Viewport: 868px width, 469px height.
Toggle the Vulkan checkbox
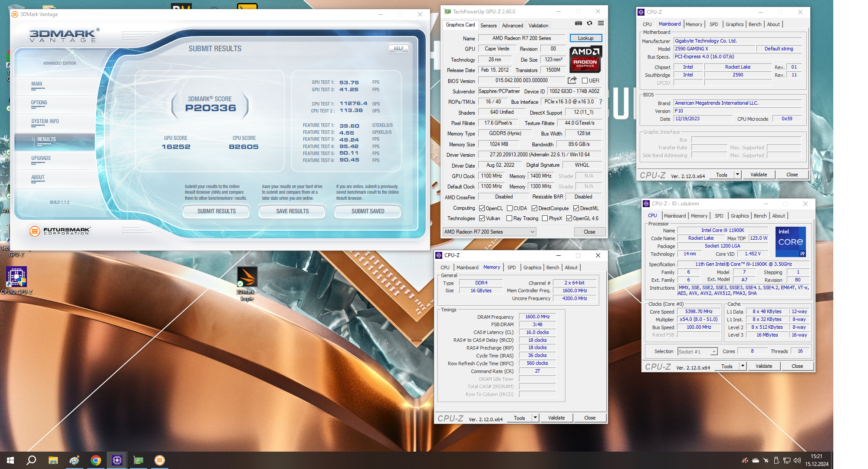tap(482, 218)
